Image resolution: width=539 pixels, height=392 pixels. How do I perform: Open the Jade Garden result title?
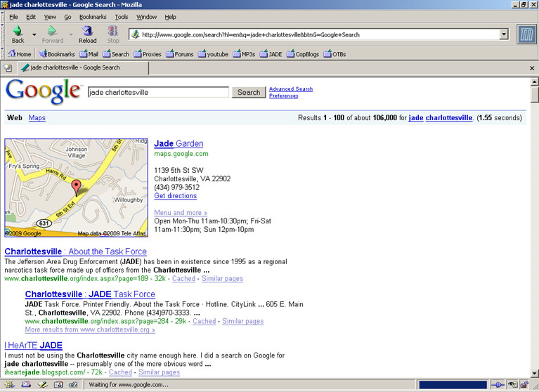[178, 143]
